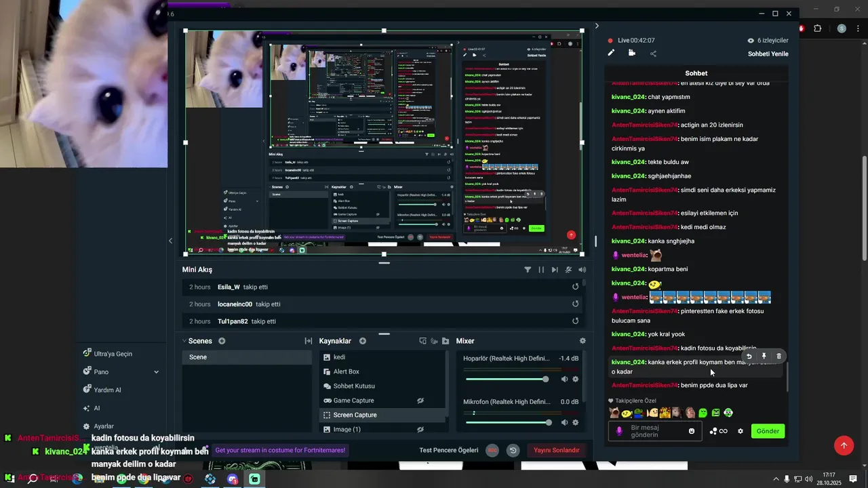868x488 pixels.
Task: Share the stream with share icon
Action: click(653, 53)
